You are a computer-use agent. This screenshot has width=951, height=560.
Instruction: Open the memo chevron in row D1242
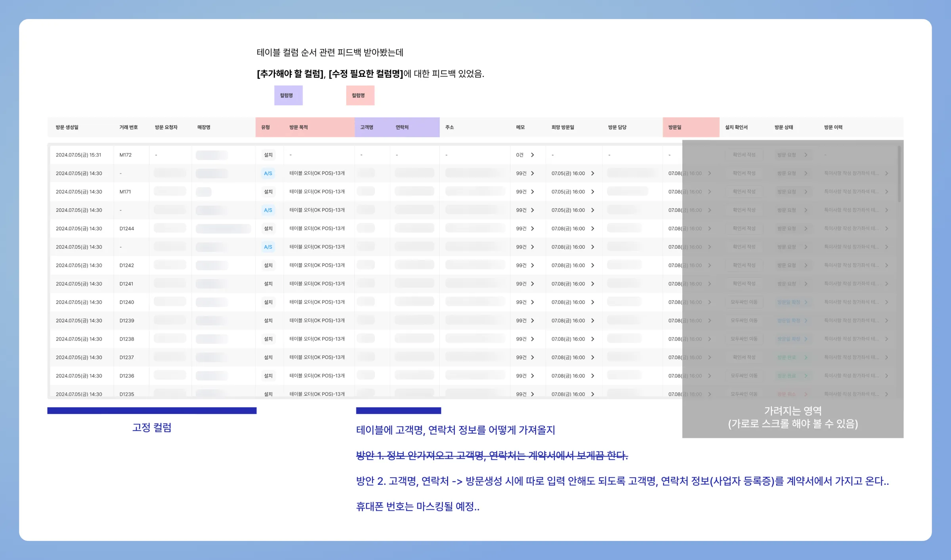pyautogui.click(x=532, y=265)
